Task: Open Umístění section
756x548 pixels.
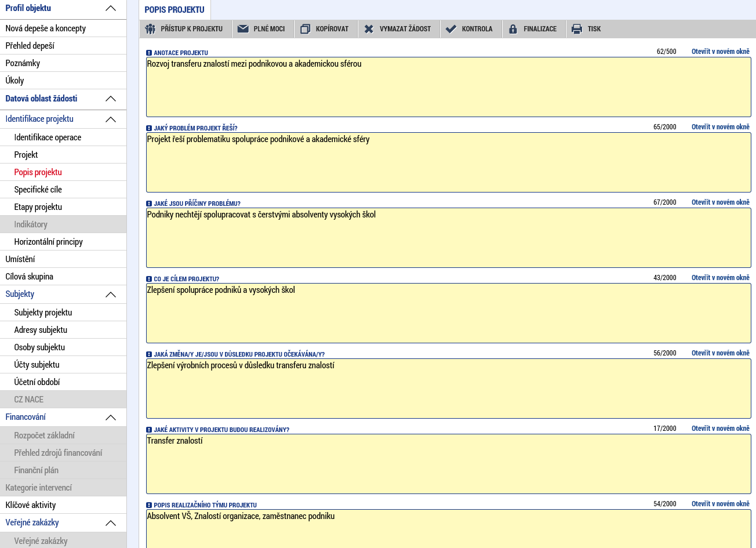Action: click(63, 259)
